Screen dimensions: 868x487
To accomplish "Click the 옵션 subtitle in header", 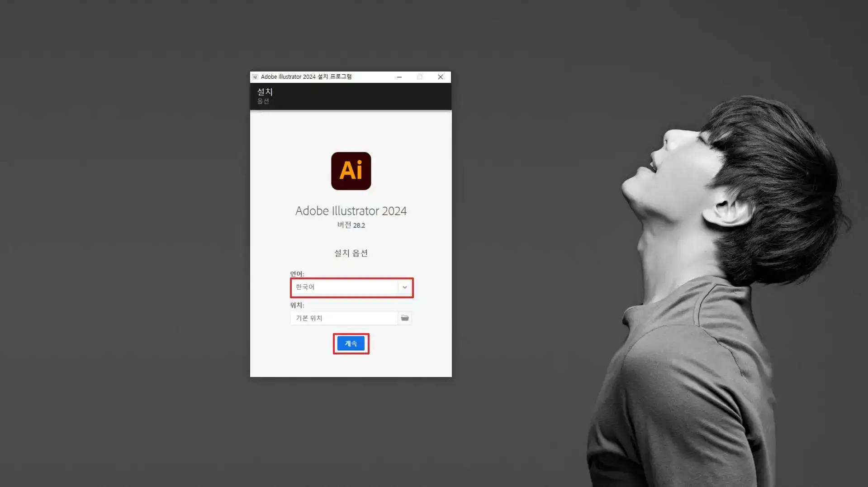I will 263,101.
